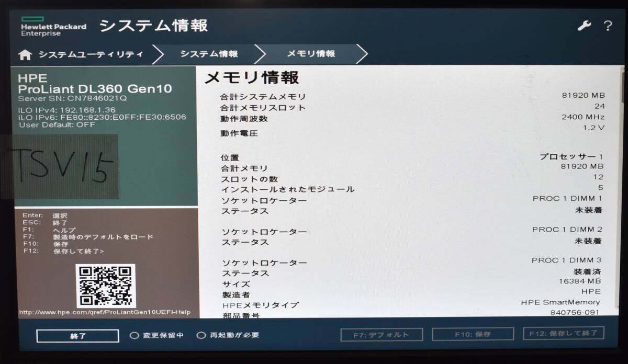The height and width of the screenshot is (364, 628).
Task: Click the home icon in breadcrumb
Action: pos(25,54)
